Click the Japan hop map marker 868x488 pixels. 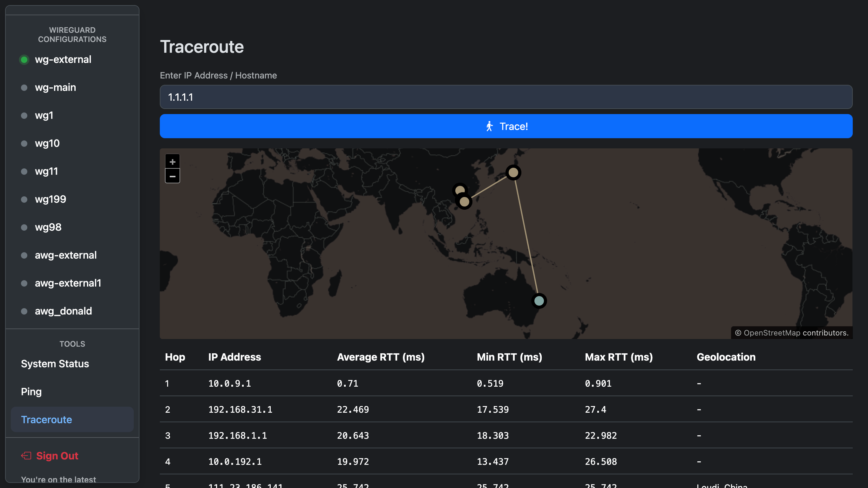coord(513,173)
